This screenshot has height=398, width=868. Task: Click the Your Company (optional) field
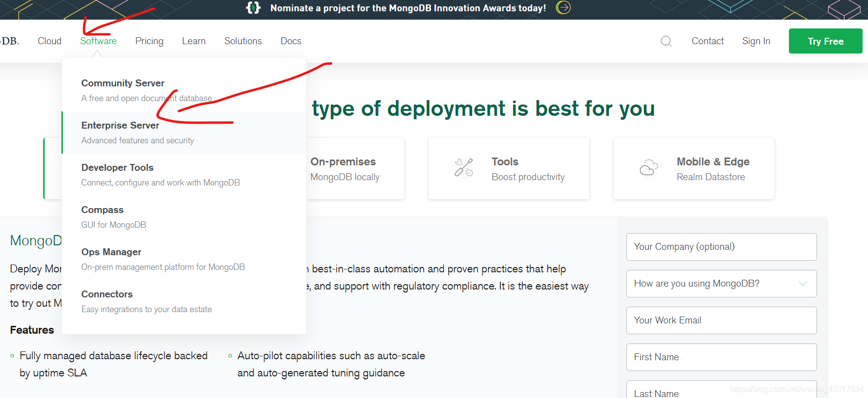(x=721, y=247)
